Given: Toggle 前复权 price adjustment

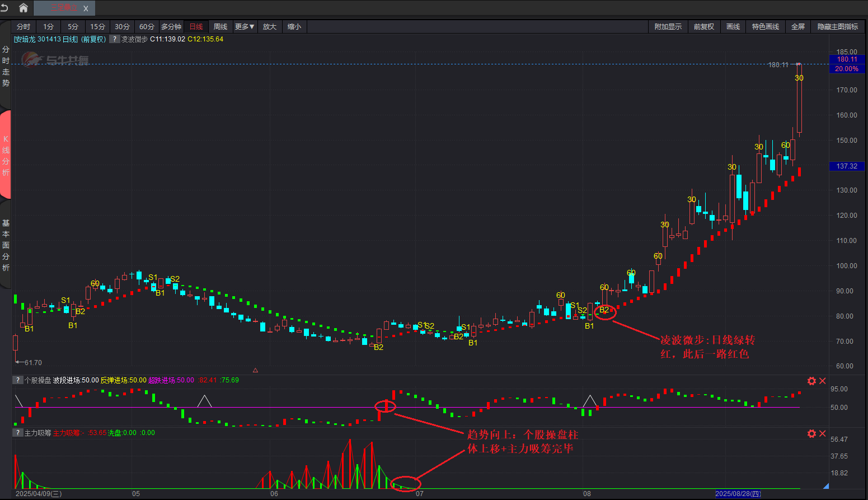Looking at the screenshot, I should click(704, 27).
